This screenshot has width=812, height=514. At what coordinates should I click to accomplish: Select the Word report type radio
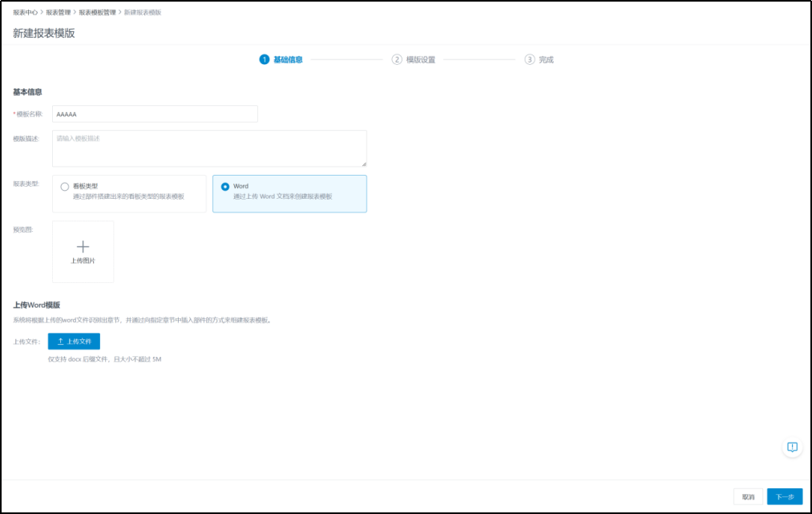coord(225,187)
